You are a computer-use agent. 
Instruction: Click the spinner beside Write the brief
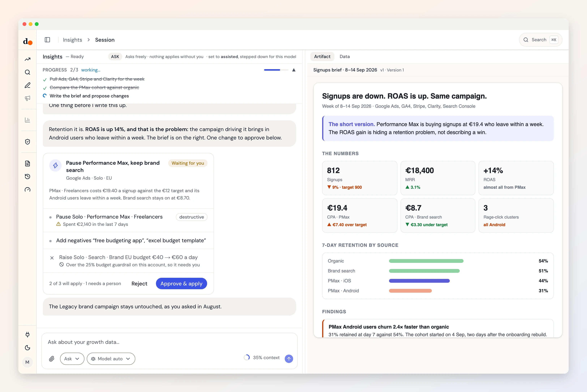click(x=45, y=96)
